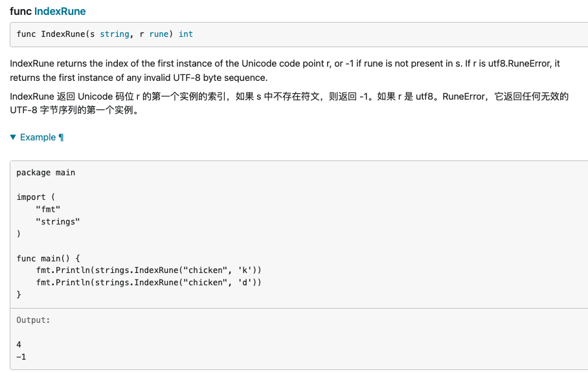
Task: Click the 'package main' line in code
Action: [x=46, y=173]
